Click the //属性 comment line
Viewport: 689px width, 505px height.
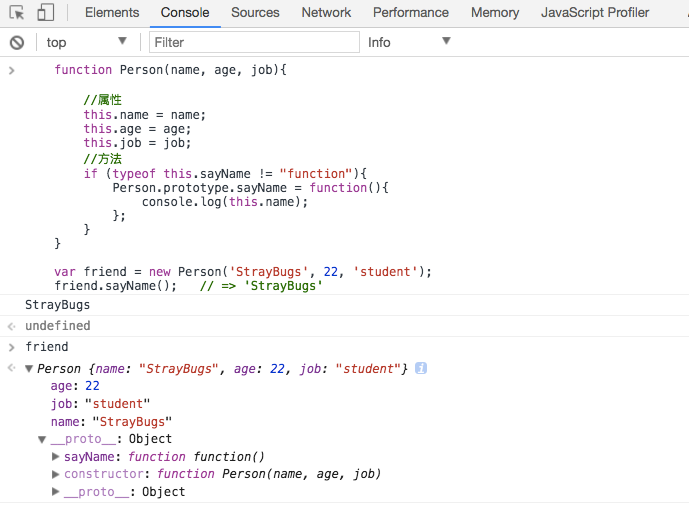point(103,100)
